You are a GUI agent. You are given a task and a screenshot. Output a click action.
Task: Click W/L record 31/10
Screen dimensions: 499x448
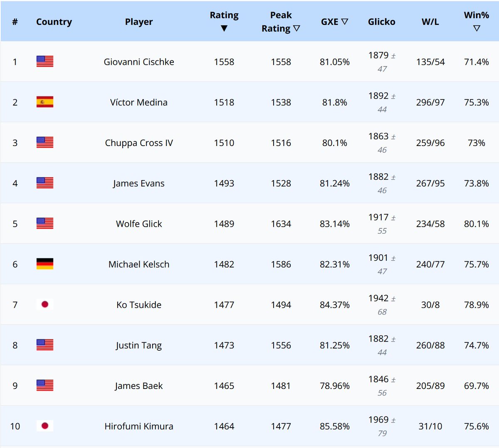(430, 426)
